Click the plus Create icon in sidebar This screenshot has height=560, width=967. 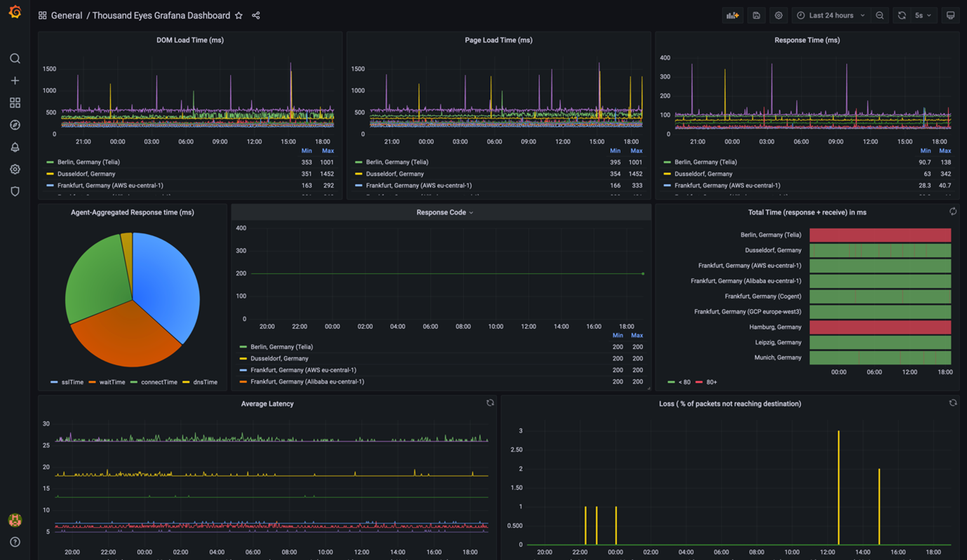tap(15, 81)
